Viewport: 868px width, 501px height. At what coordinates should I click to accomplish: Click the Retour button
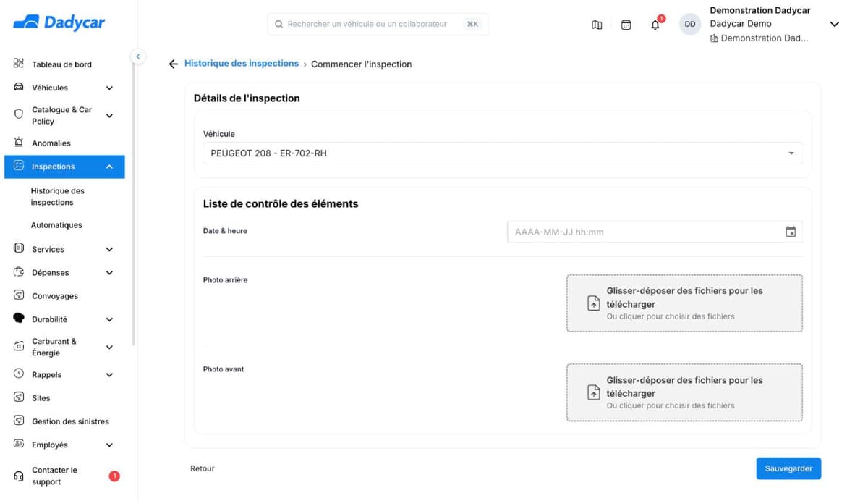pos(203,468)
